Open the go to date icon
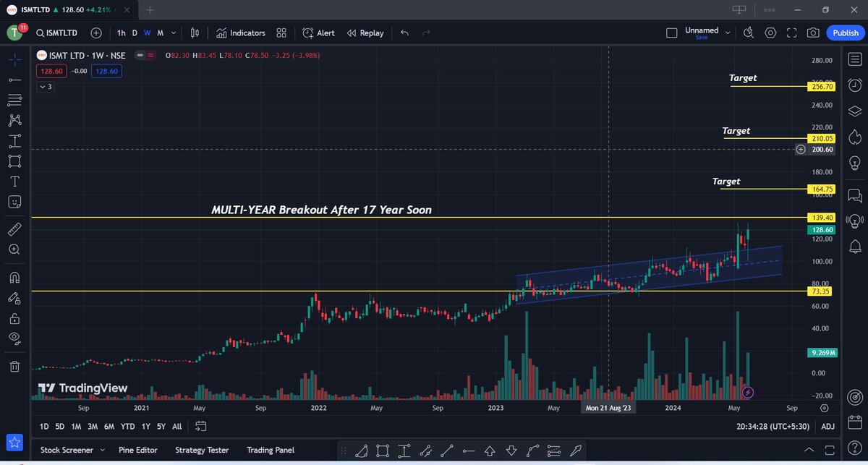 [201, 427]
